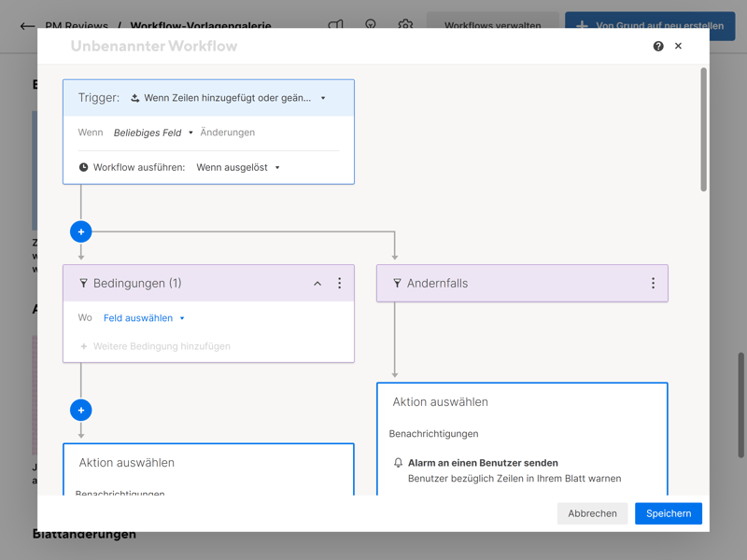This screenshot has width=747, height=560.
Task: Click the dialog's vertical scrollbar
Action: (x=703, y=131)
